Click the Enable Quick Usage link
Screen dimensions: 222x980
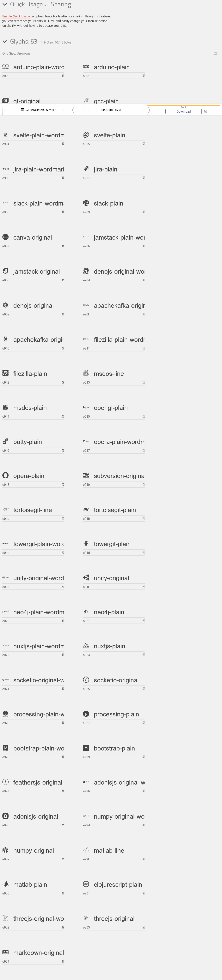(x=16, y=16)
